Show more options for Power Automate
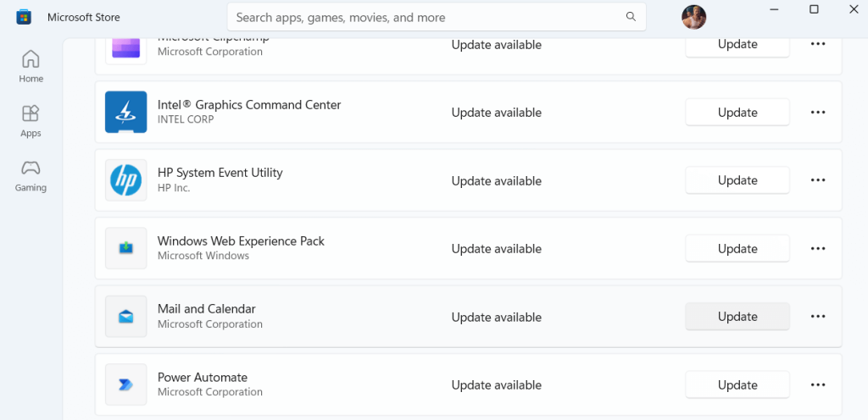Viewport: 868px width, 420px height. pos(818,384)
